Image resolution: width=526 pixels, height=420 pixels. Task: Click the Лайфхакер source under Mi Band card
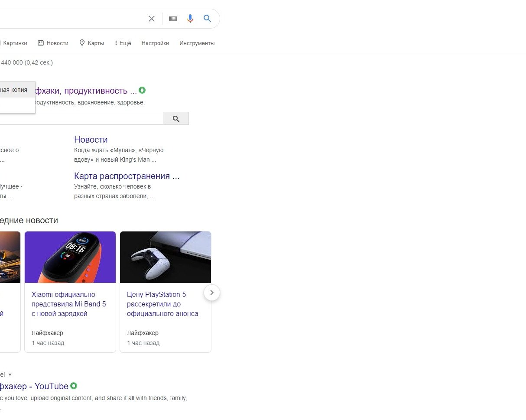[x=47, y=333]
